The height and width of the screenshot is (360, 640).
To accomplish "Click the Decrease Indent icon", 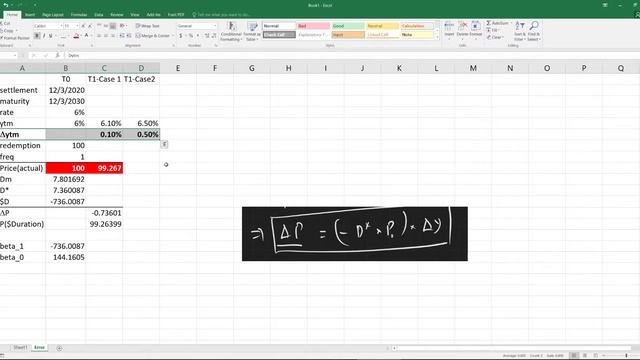I will [x=122, y=36].
